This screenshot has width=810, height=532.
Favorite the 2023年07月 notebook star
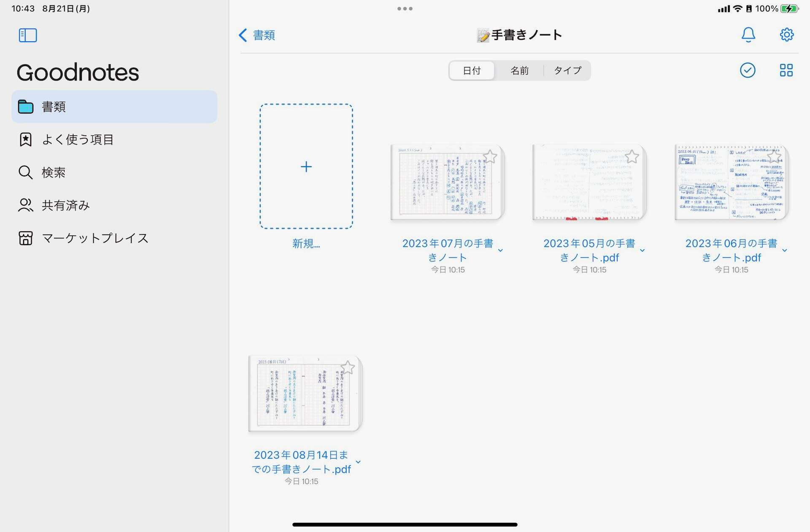[490, 157]
